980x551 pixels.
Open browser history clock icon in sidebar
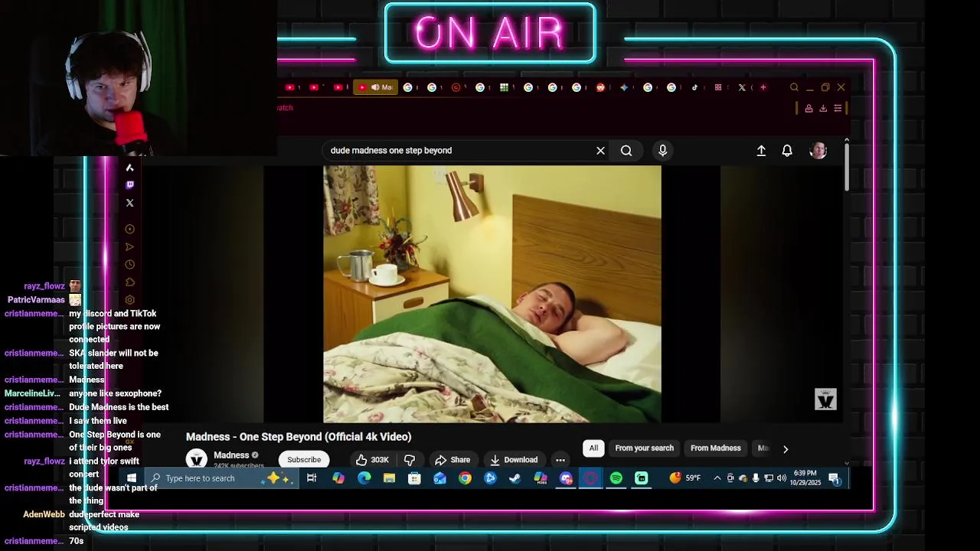point(129,265)
